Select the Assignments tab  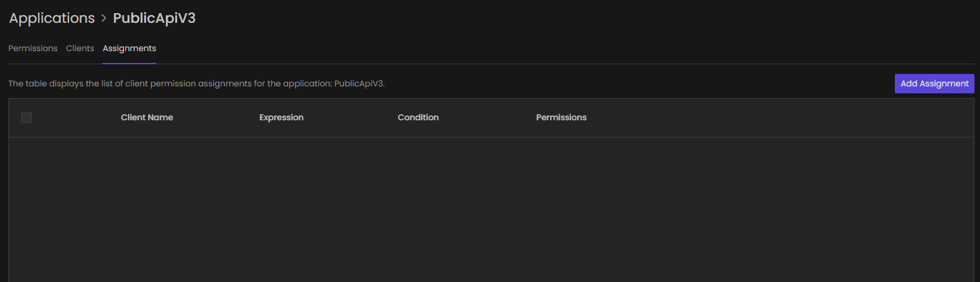click(129, 48)
